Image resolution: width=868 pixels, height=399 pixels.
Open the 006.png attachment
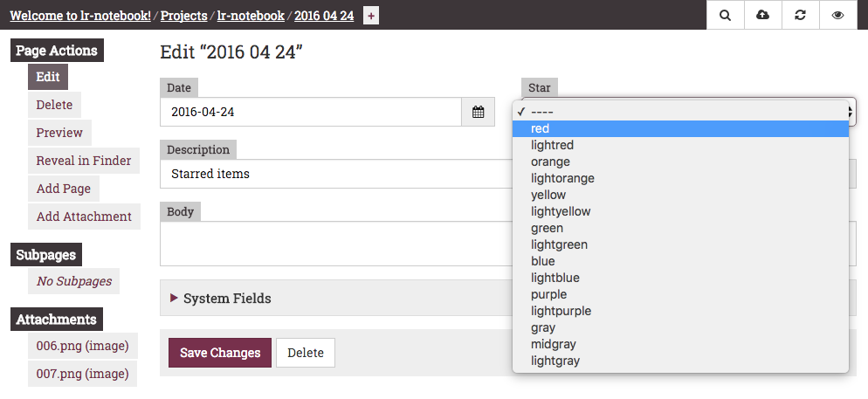pos(82,346)
